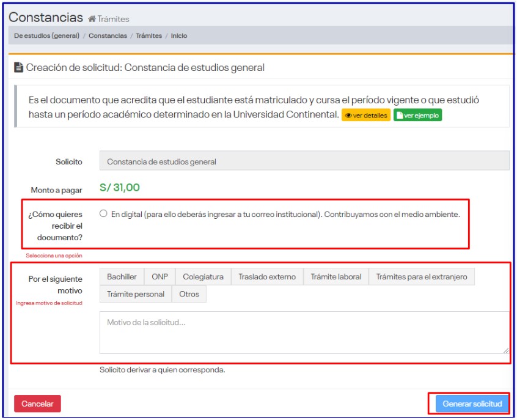Click the home icon beside Trámites
Viewport: 517px width, 420px height.
tap(92, 19)
